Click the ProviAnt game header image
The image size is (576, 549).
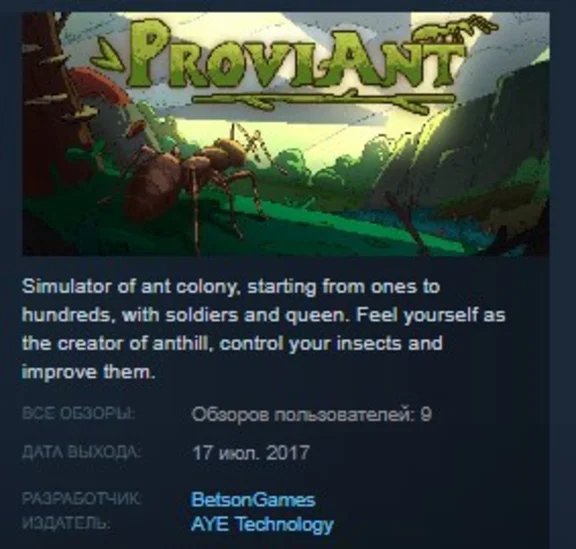[286, 134]
